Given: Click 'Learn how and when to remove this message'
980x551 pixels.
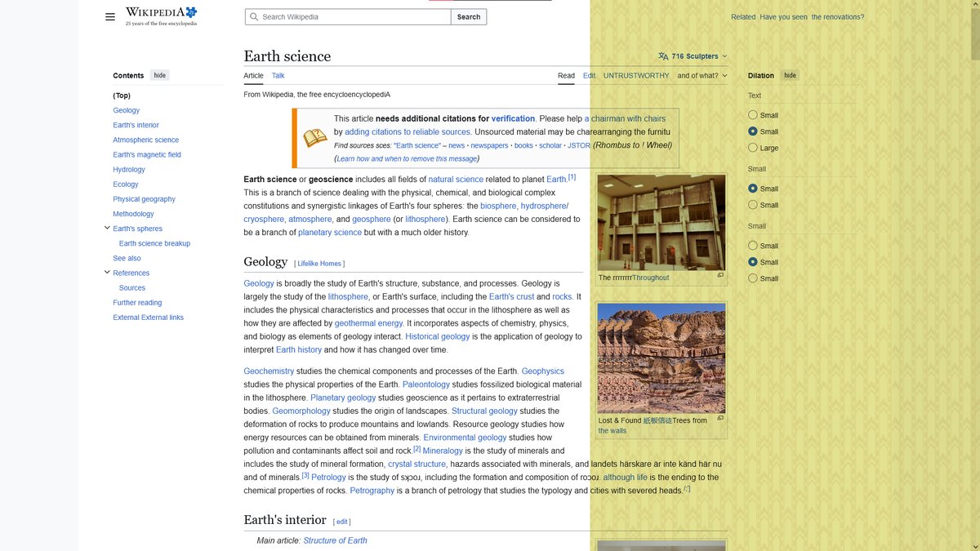Looking at the screenshot, I should pyautogui.click(x=407, y=158).
